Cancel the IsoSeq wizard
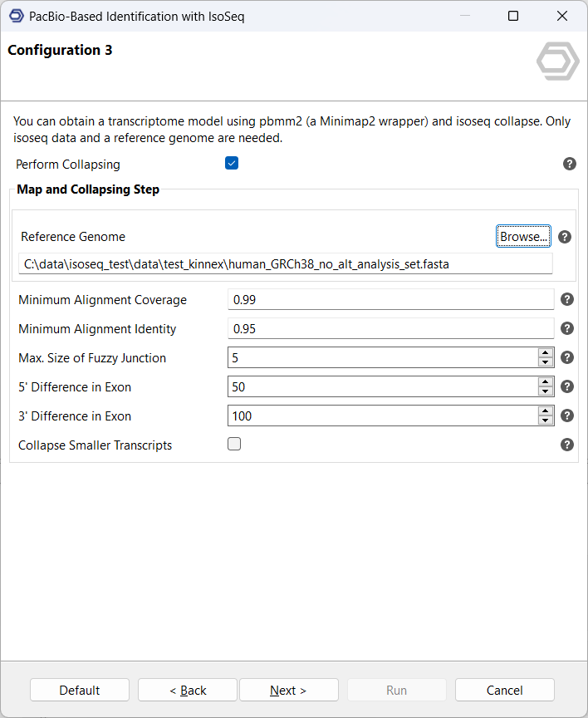The image size is (588, 718). (x=504, y=691)
